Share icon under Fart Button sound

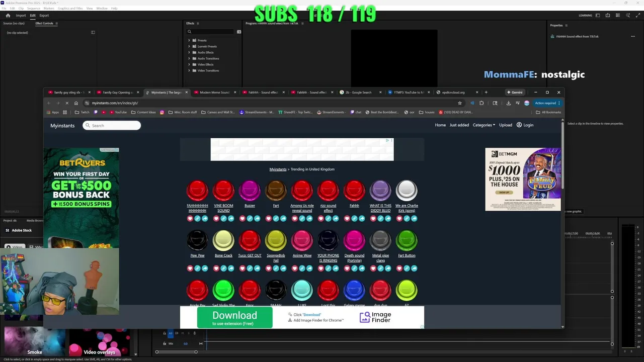(x=414, y=268)
